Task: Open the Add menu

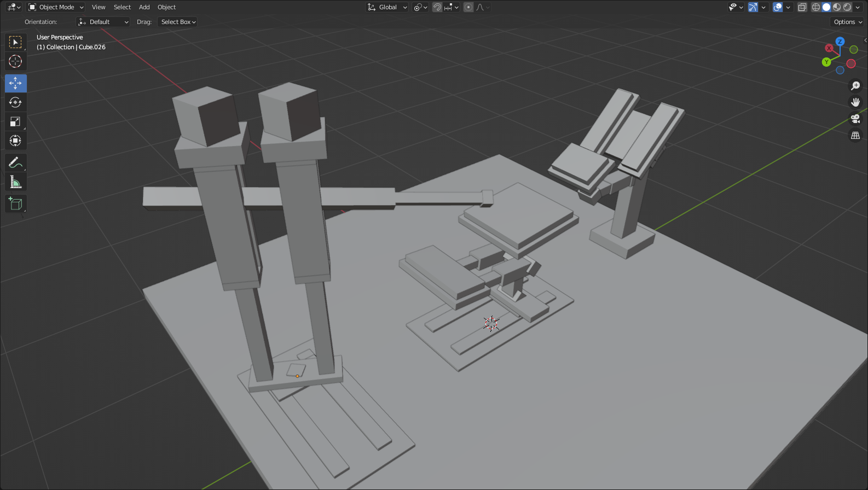Action: (x=144, y=7)
